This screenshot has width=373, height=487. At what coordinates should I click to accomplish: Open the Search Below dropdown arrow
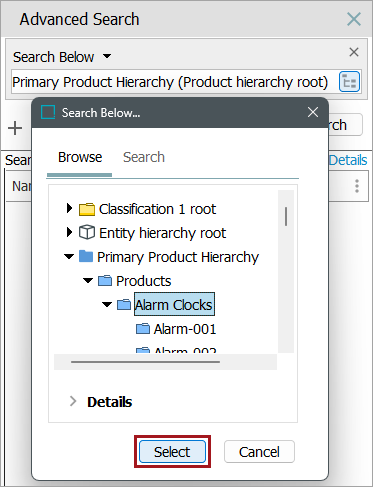pyautogui.click(x=107, y=56)
